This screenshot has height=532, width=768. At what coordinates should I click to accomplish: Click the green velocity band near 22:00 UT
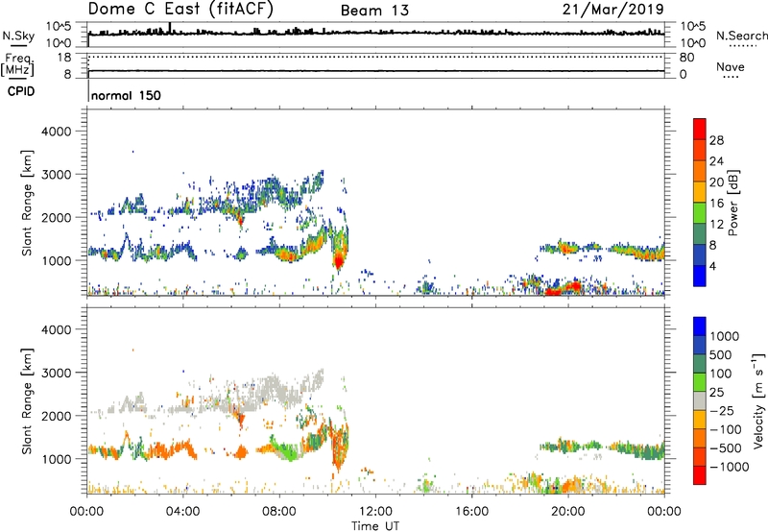click(636, 449)
